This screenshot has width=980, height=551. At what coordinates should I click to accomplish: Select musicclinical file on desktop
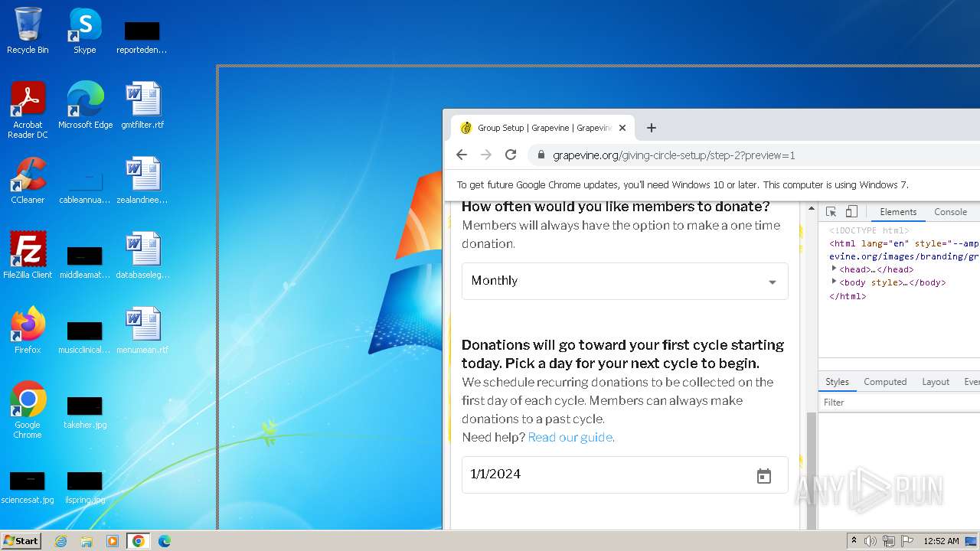(85, 338)
